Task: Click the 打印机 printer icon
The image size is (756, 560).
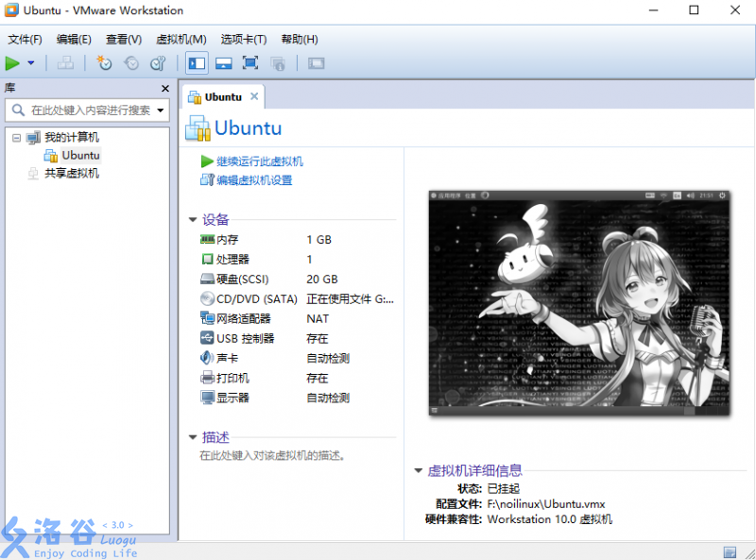Action: [x=207, y=378]
